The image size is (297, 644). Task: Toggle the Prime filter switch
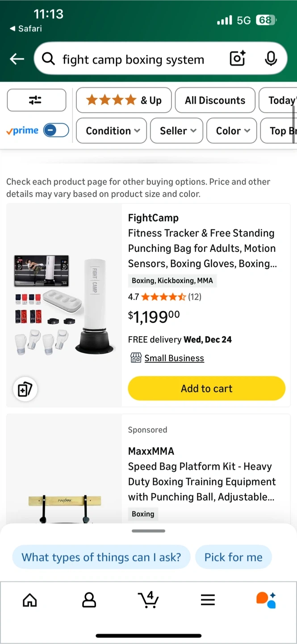(x=56, y=130)
